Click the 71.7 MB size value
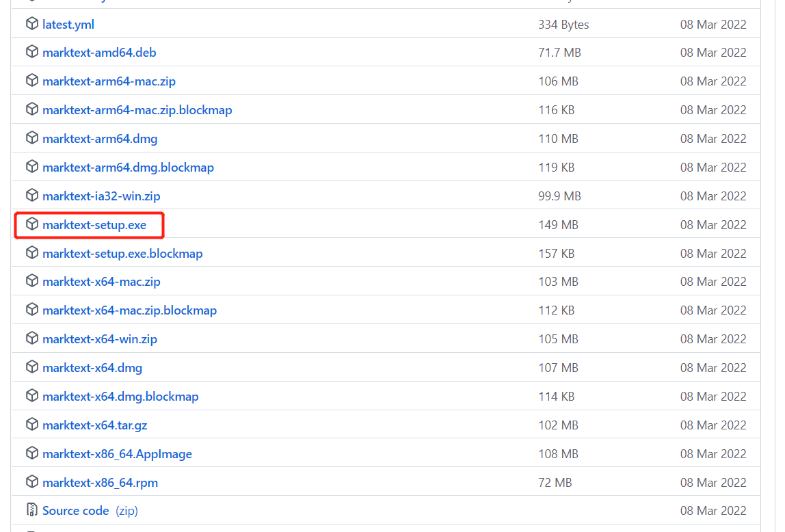785x532 pixels. coord(559,53)
